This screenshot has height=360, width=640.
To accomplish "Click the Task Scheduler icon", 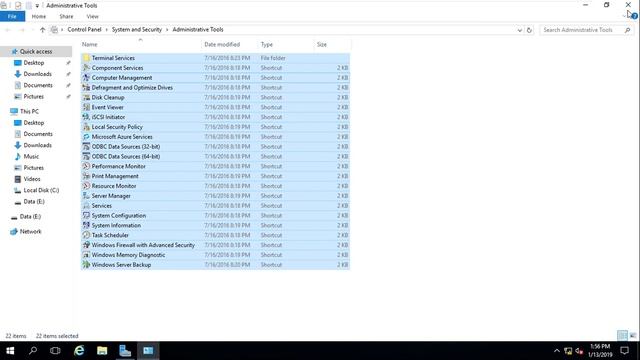I will tap(86, 235).
